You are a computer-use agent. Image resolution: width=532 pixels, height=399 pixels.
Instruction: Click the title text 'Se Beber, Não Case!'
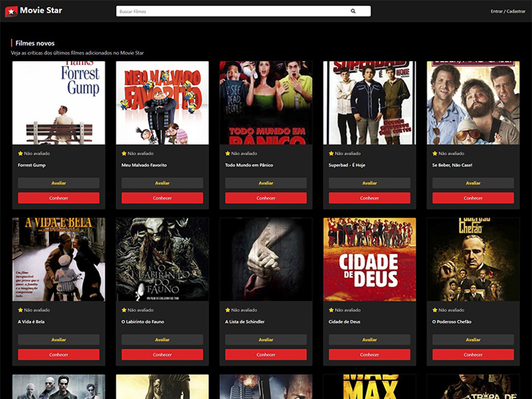click(x=452, y=165)
